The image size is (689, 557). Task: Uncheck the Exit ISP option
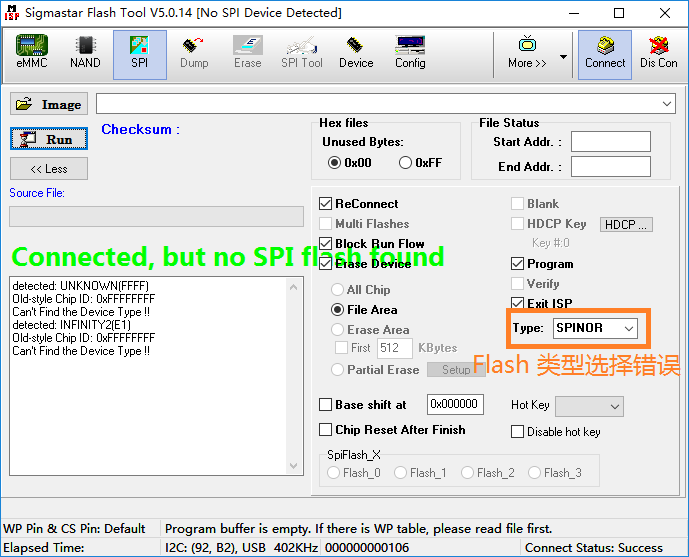tap(517, 304)
